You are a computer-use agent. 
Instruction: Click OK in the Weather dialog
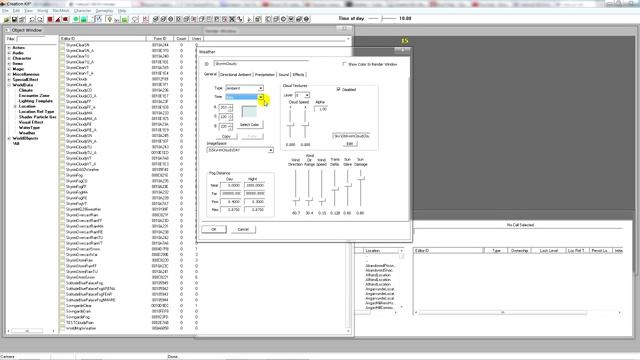(x=214, y=229)
